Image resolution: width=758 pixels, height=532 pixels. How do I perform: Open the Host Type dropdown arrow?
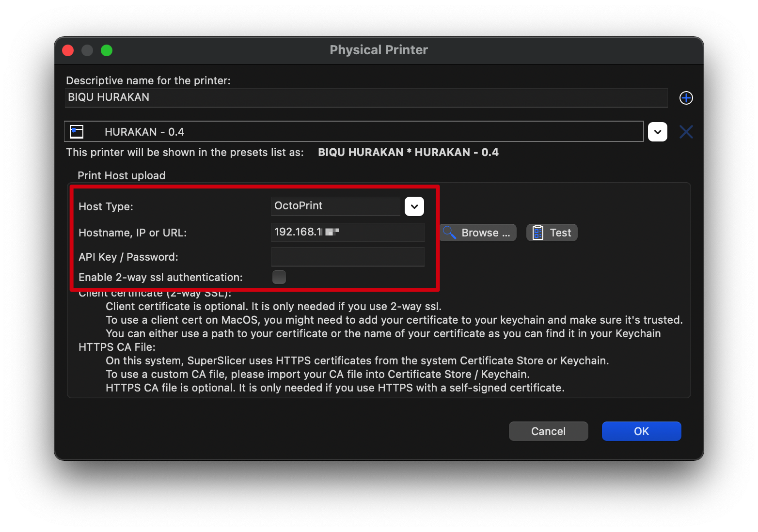(414, 206)
